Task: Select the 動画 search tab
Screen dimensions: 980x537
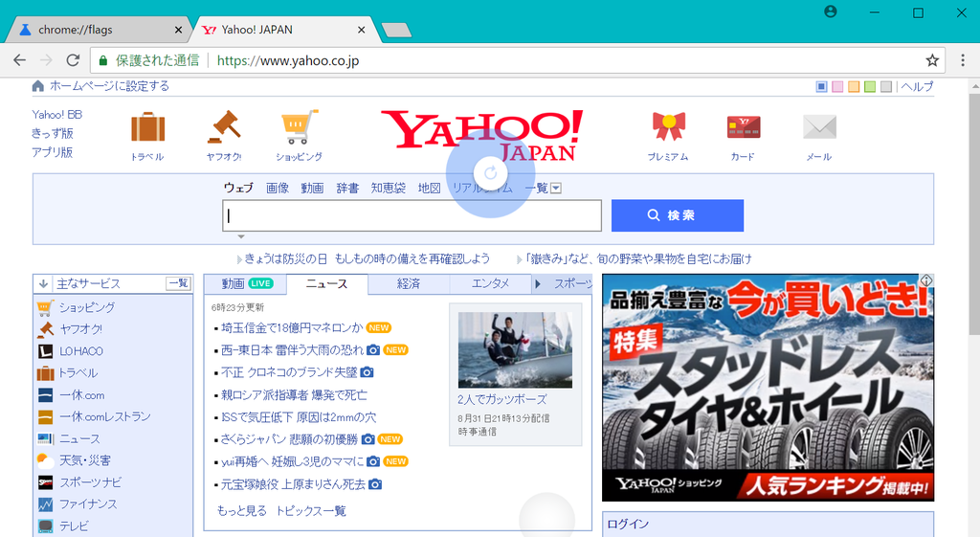Action: coord(313,189)
